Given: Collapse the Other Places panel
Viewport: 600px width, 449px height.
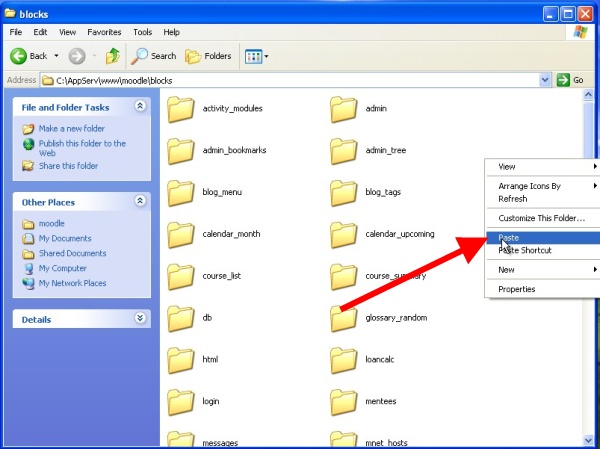Looking at the screenshot, I should pos(140,201).
